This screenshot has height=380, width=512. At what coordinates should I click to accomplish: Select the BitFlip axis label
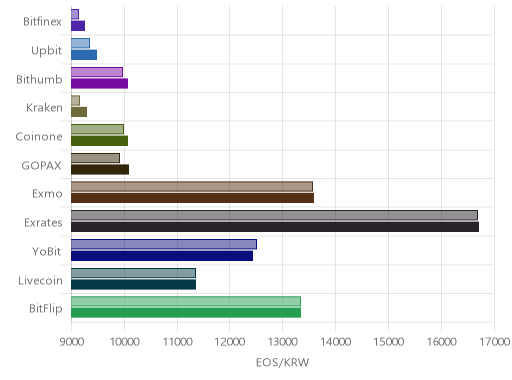point(46,309)
